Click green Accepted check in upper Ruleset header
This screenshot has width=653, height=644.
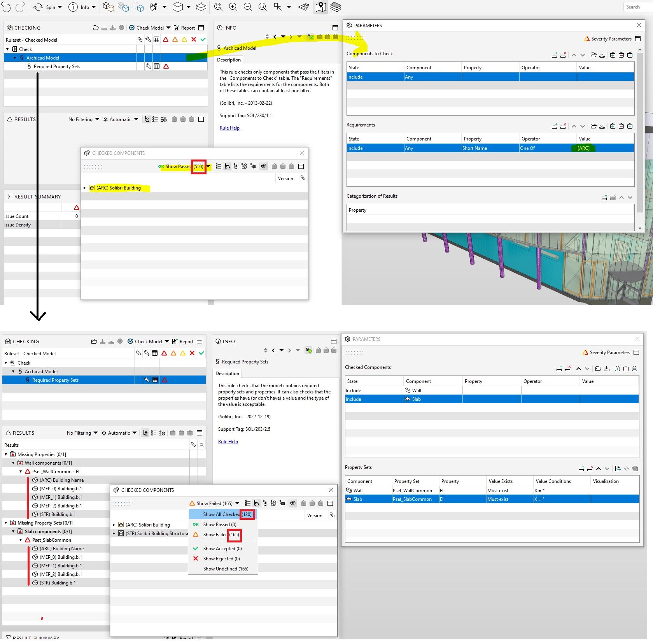click(x=203, y=40)
